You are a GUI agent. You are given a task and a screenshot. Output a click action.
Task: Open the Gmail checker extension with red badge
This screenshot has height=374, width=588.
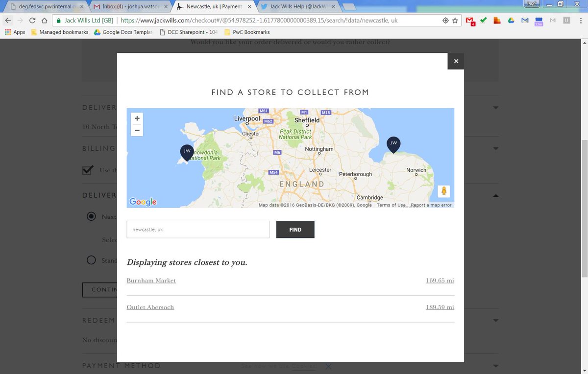[470, 21]
